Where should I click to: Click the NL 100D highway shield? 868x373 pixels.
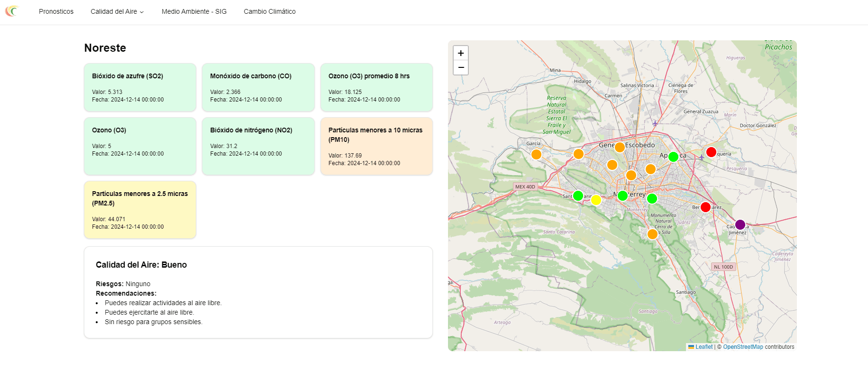click(723, 267)
